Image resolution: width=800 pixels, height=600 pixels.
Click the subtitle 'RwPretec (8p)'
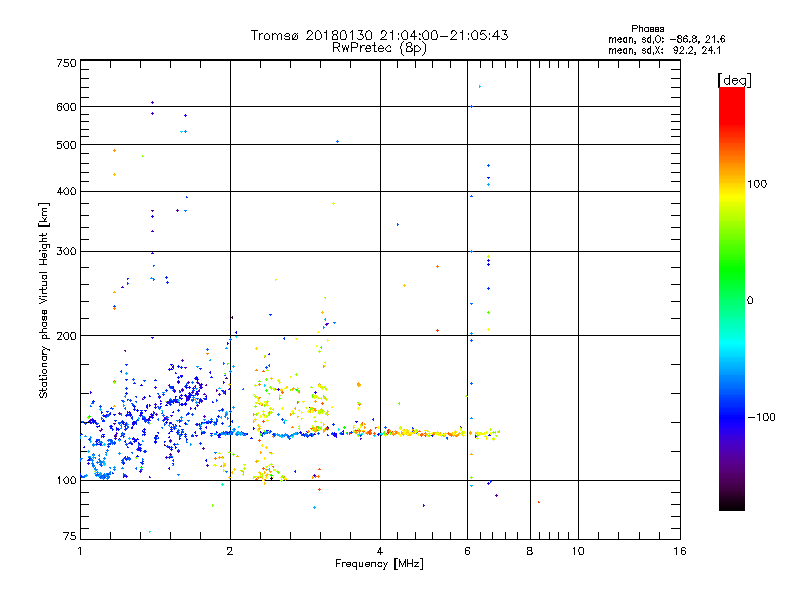(379, 48)
